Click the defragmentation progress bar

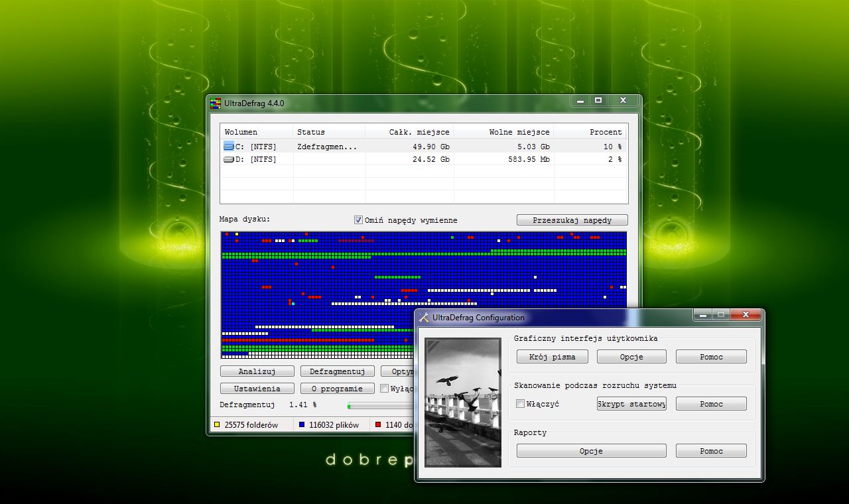coord(381,405)
